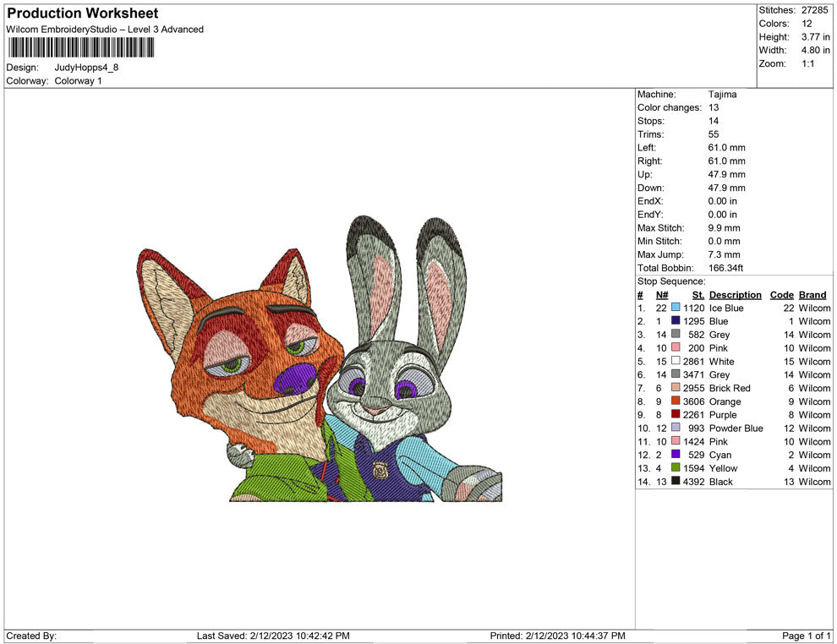Click the Powder Blue 993 color swatch

(676, 428)
